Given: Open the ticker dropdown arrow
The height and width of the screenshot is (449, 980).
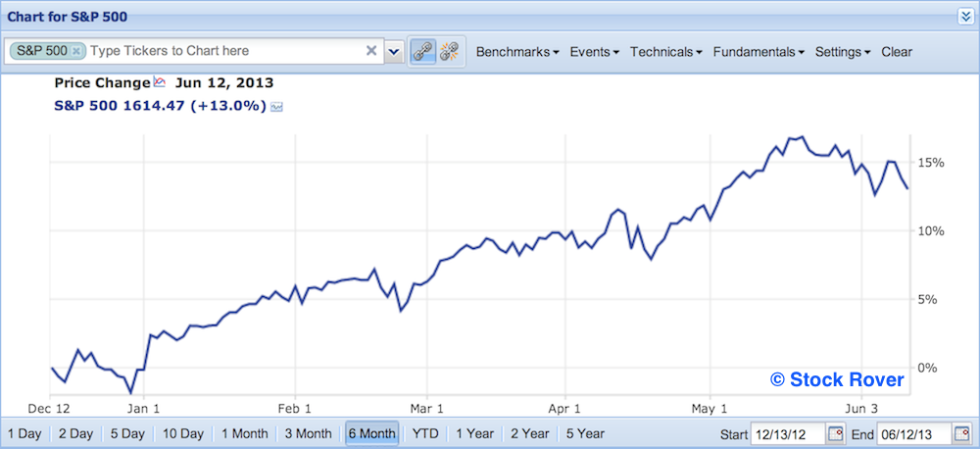Looking at the screenshot, I should (x=394, y=51).
